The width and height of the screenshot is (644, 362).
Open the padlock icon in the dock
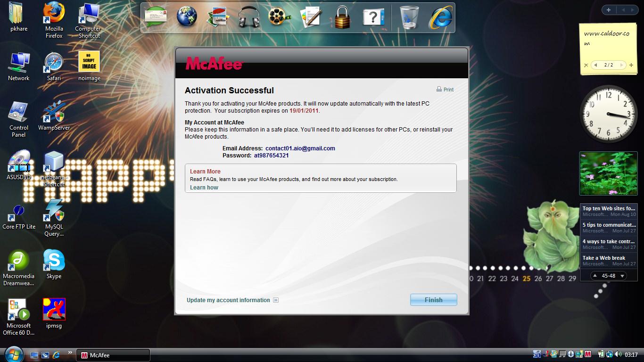click(343, 17)
